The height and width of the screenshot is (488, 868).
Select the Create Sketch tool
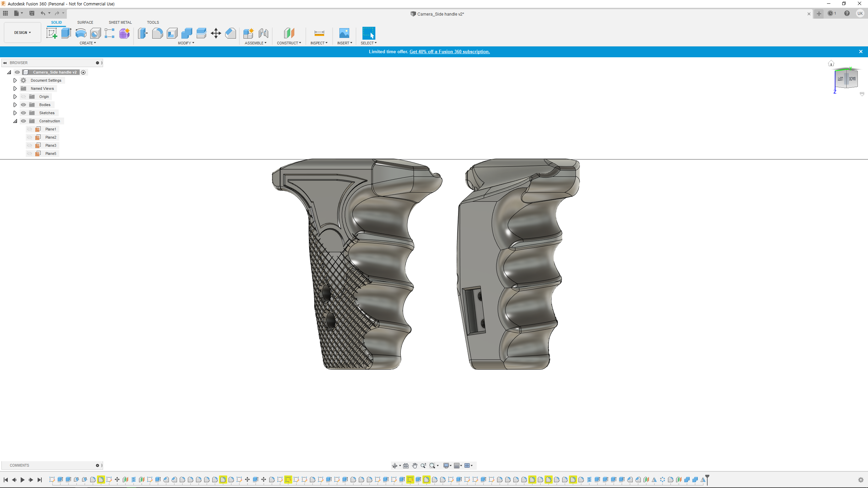[52, 33]
